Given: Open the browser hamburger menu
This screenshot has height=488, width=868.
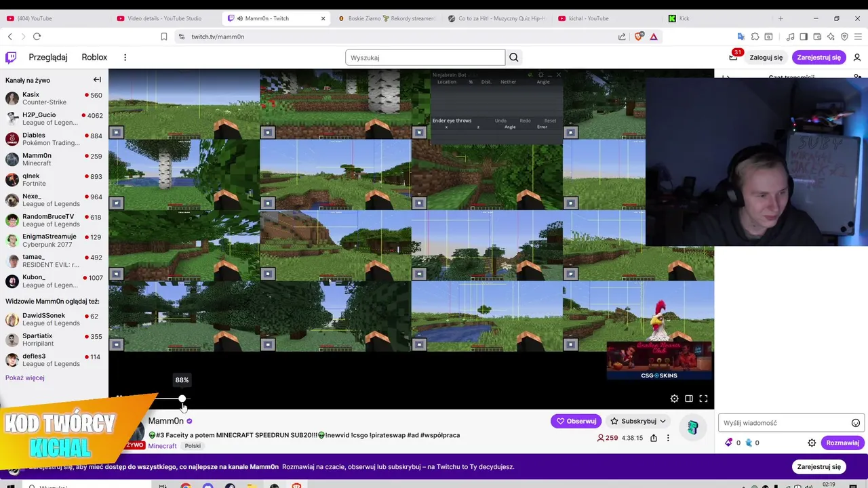Looking at the screenshot, I should click(858, 37).
